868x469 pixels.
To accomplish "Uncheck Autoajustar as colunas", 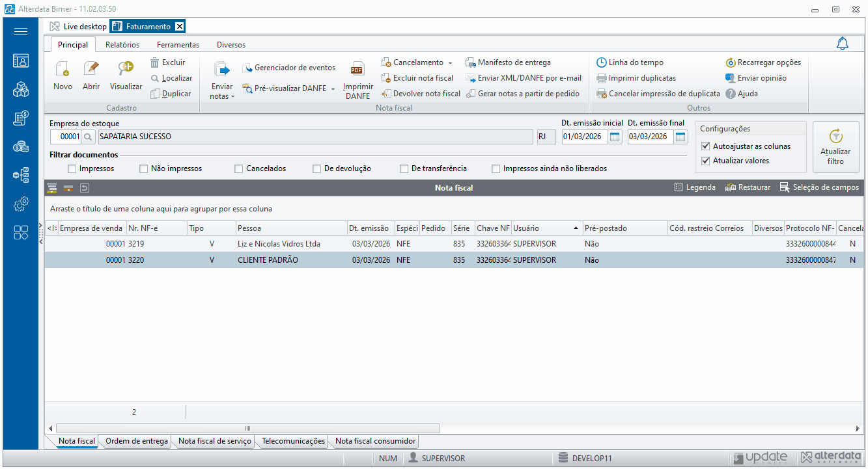I will pos(706,146).
